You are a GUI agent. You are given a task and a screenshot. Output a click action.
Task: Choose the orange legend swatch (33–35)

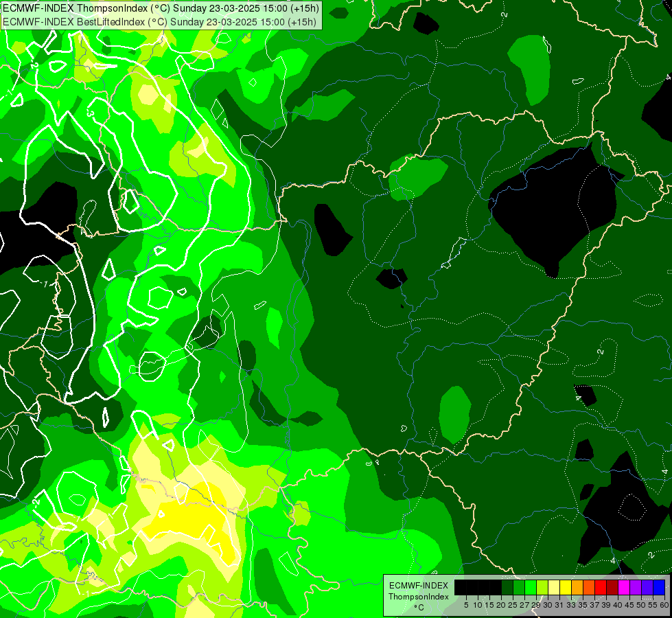coord(577,587)
